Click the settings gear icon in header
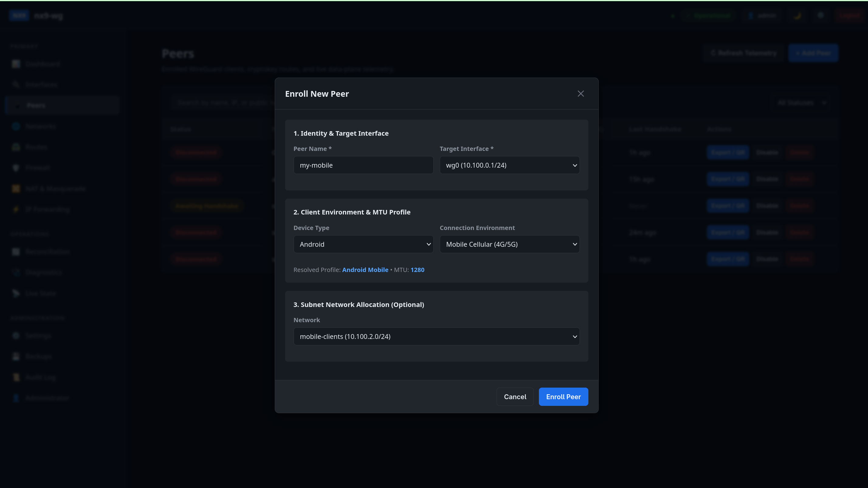 tap(821, 16)
